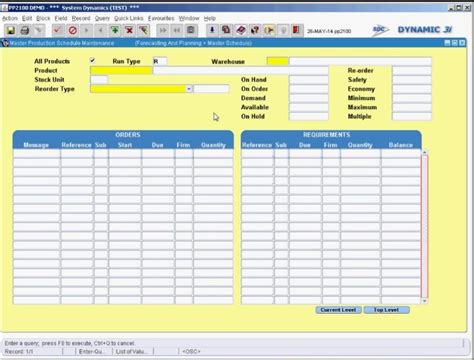Click the first Balance cell in Requirements
Screen dimensions: 474x360
point(401,153)
